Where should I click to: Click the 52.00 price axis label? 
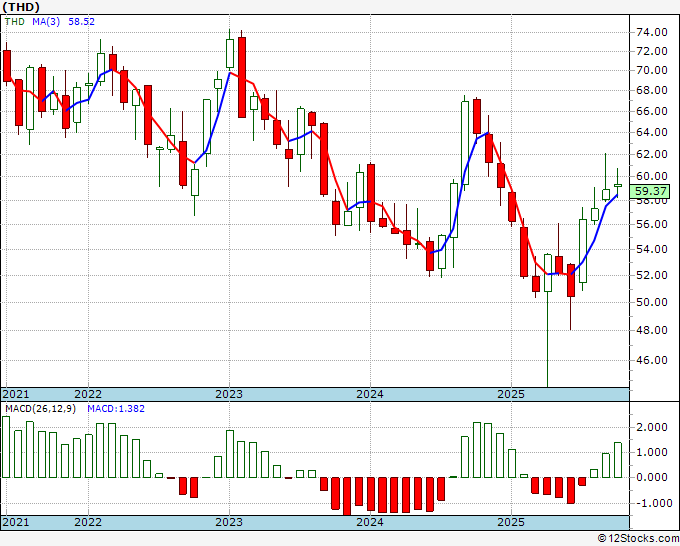click(x=652, y=275)
